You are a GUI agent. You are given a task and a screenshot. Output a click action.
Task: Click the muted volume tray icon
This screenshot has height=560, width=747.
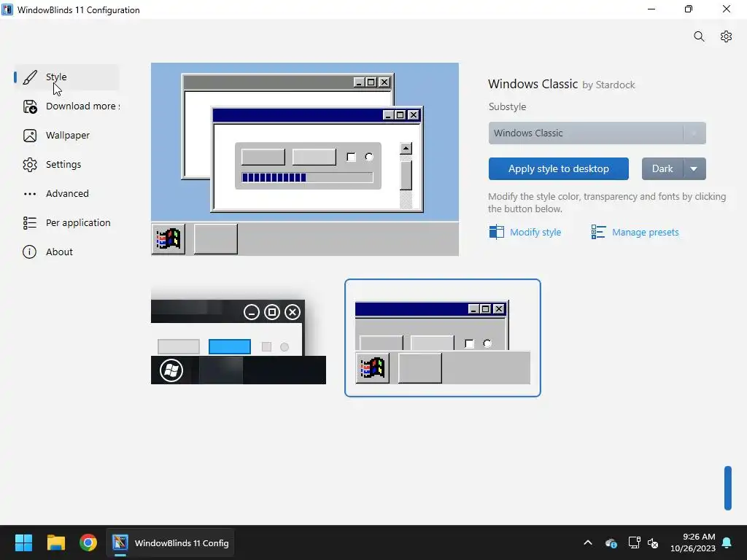point(653,542)
